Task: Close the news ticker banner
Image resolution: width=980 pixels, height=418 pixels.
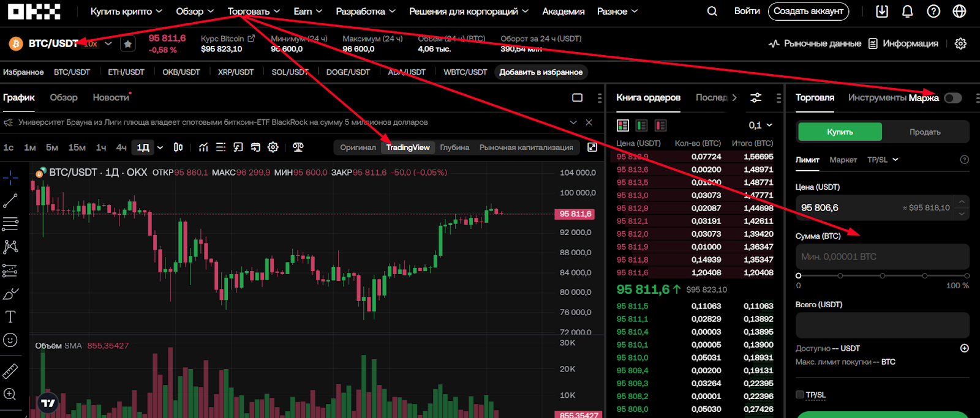Action: [x=589, y=122]
